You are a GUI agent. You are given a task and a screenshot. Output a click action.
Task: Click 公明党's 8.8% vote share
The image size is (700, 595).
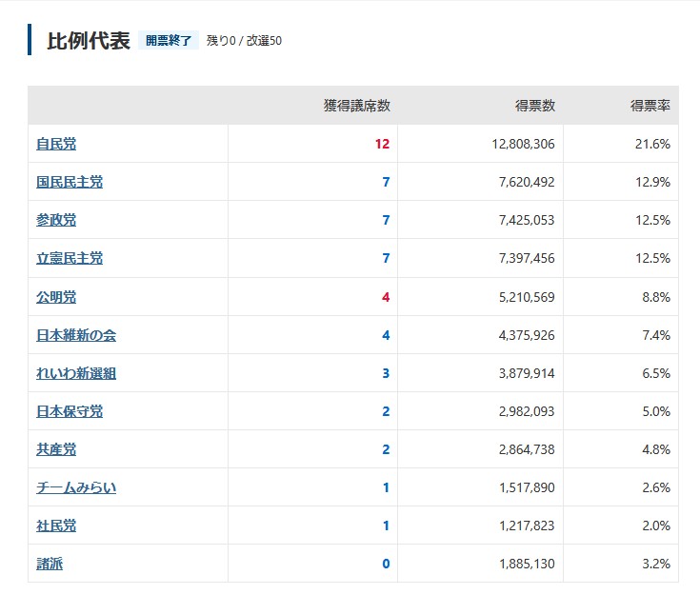click(x=655, y=297)
